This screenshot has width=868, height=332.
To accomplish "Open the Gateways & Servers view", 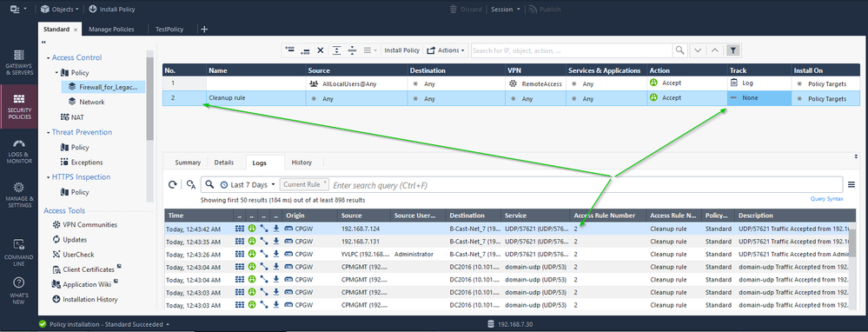I will tap(19, 62).
